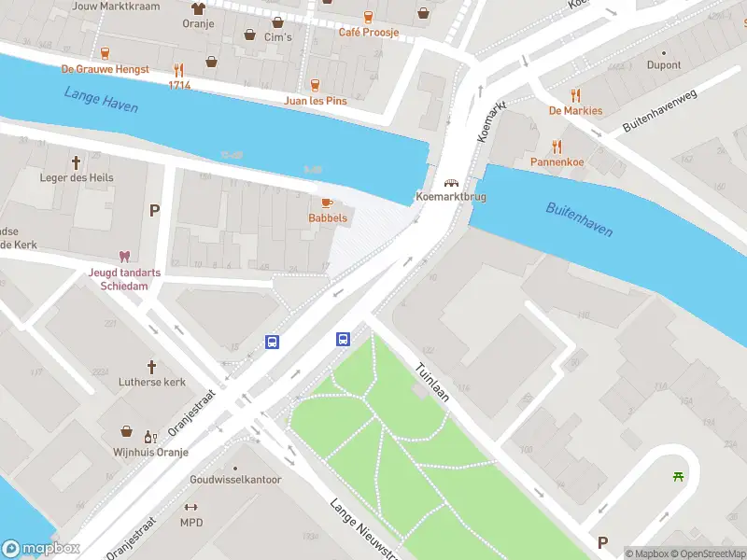Select the Koemarktbrug bridge icon
747x560 pixels.
tap(451, 183)
